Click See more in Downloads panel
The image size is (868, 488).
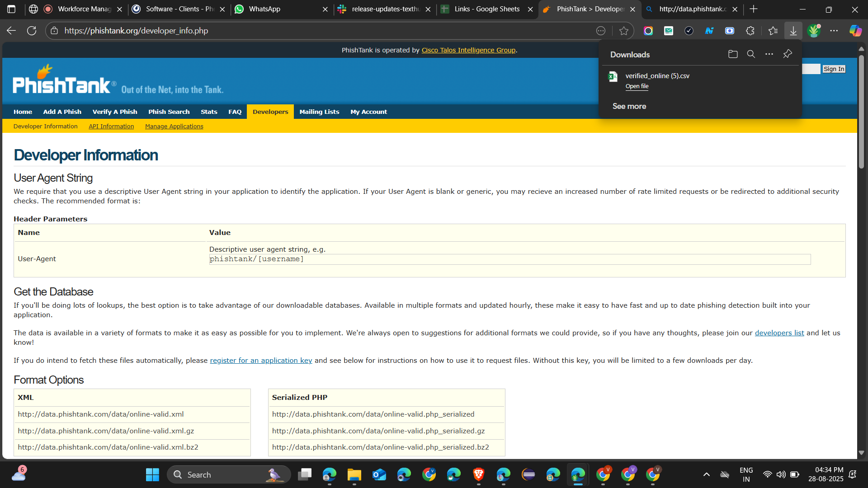629,106
